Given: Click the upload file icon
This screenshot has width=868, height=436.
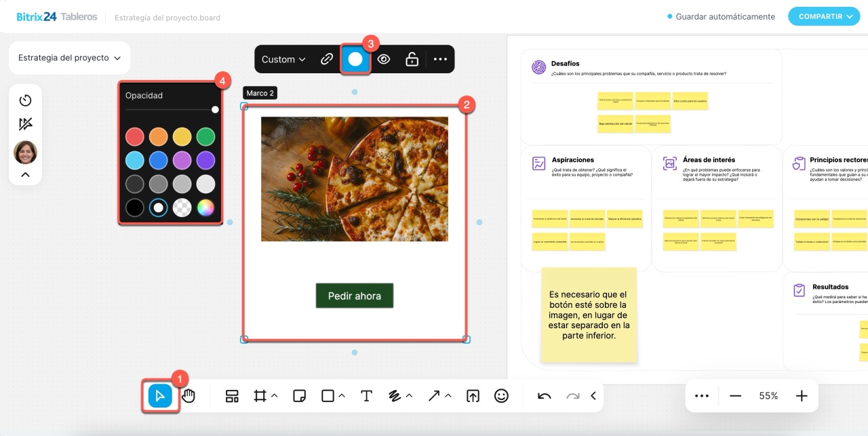Looking at the screenshot, I should pos(473,396).
